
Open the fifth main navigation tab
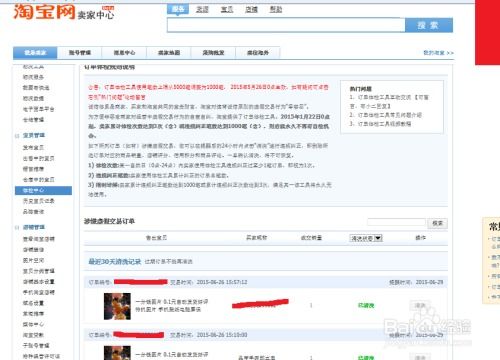point(213,53)
